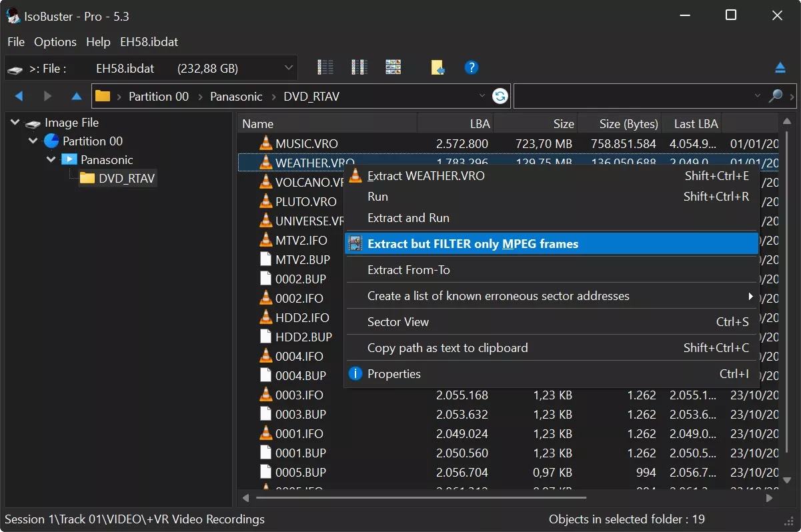Select the dual-column list-view toolbar icon
The width and height of the screenshot is (801, 532).
pyautogui.click(x=359, y=67)
